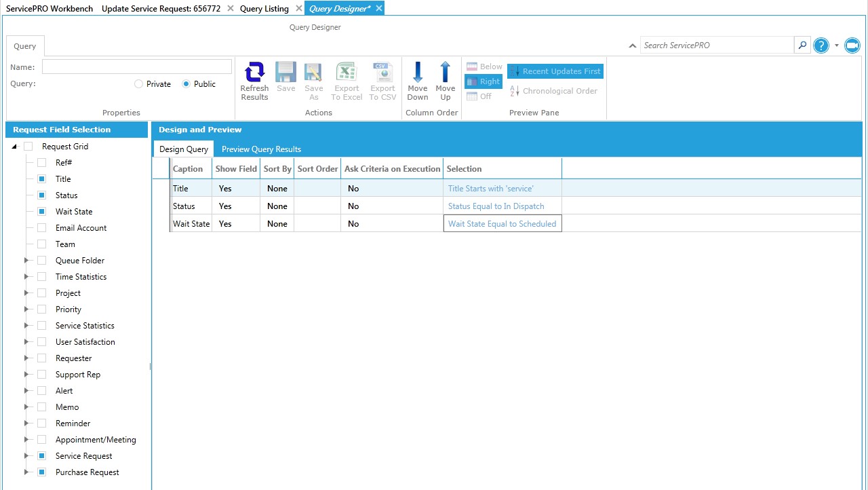
Task: Uncheck the Title field checkbox
Action: point(41,179)
